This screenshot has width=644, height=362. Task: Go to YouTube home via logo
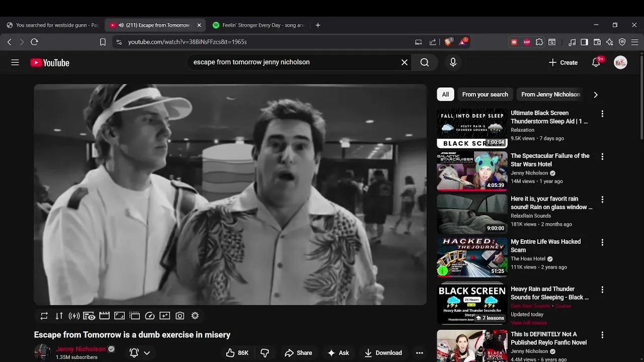click(50, 62)
